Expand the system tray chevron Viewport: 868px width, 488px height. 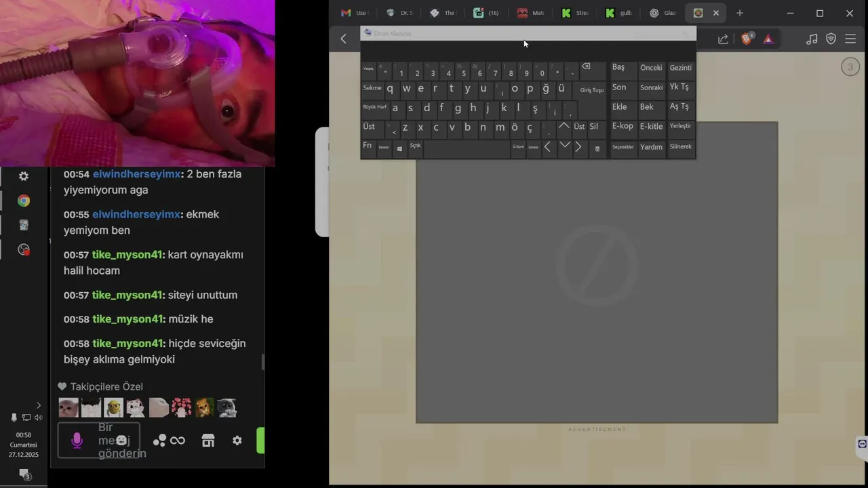pyautogui.click(x=38, y=405)
